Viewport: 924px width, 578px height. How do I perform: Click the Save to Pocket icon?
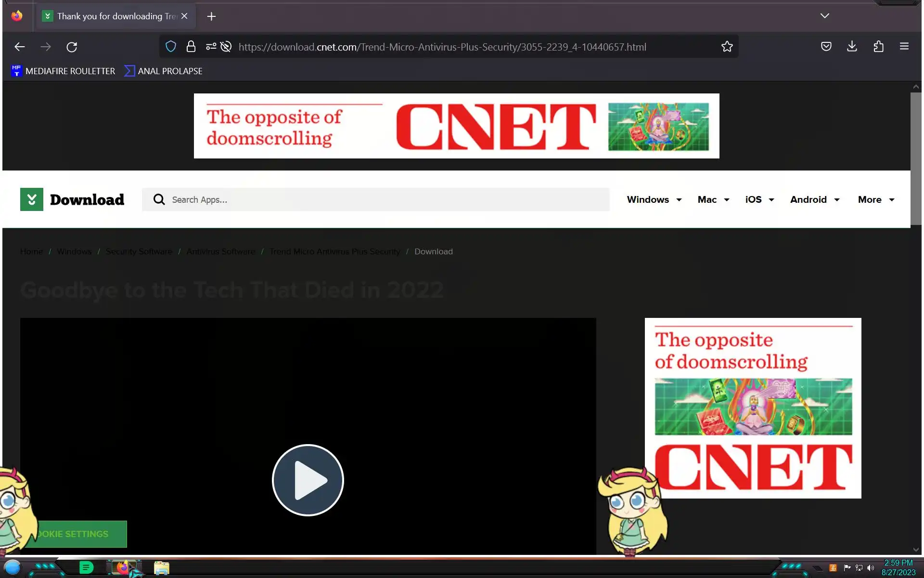coord(826,46)
